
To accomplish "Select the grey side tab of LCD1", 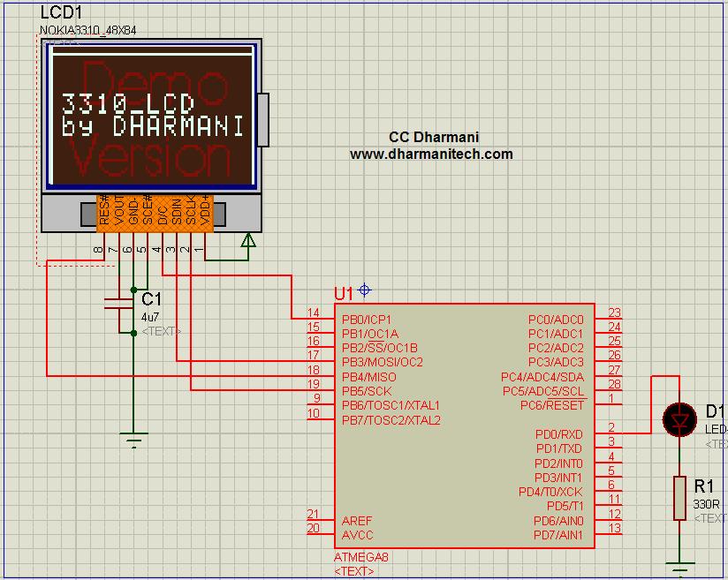I will [262, 120].
